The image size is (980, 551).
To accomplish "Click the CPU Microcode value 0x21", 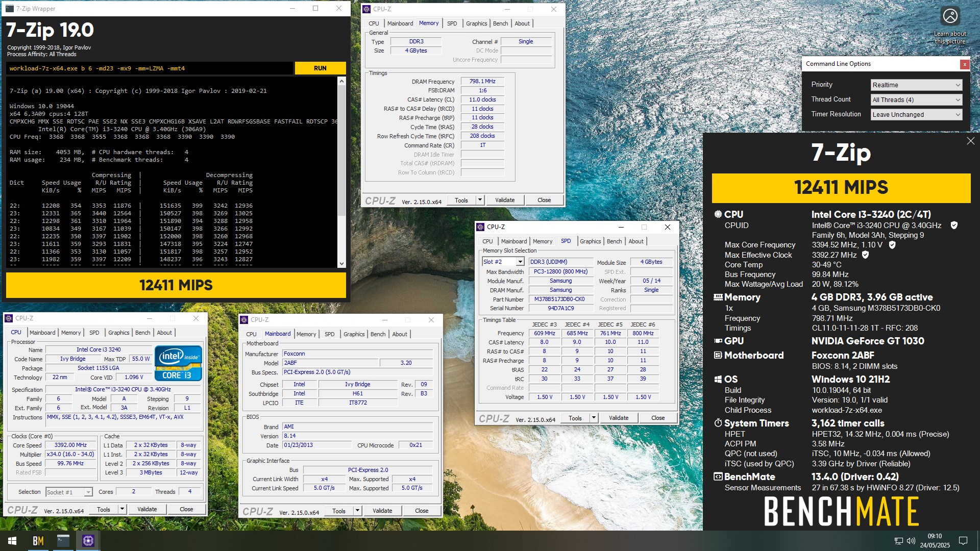I will [x=415, y=445].
